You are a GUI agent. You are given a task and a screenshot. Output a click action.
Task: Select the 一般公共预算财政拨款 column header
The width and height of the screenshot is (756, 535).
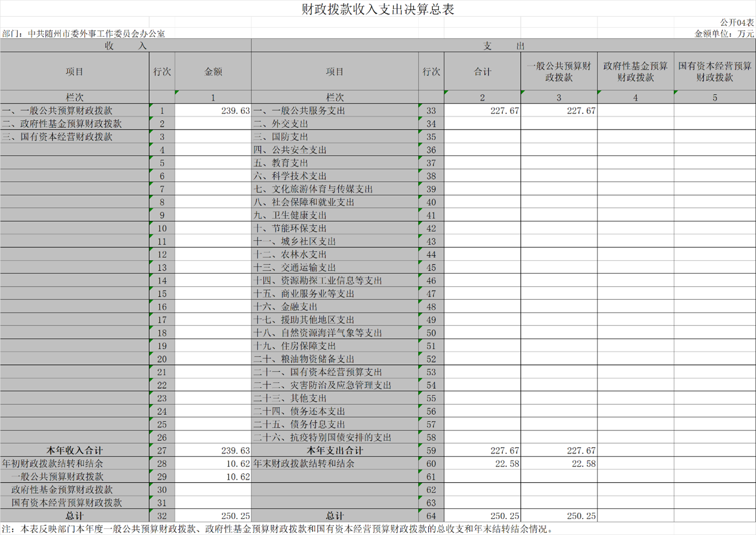(x=559, y=72)
